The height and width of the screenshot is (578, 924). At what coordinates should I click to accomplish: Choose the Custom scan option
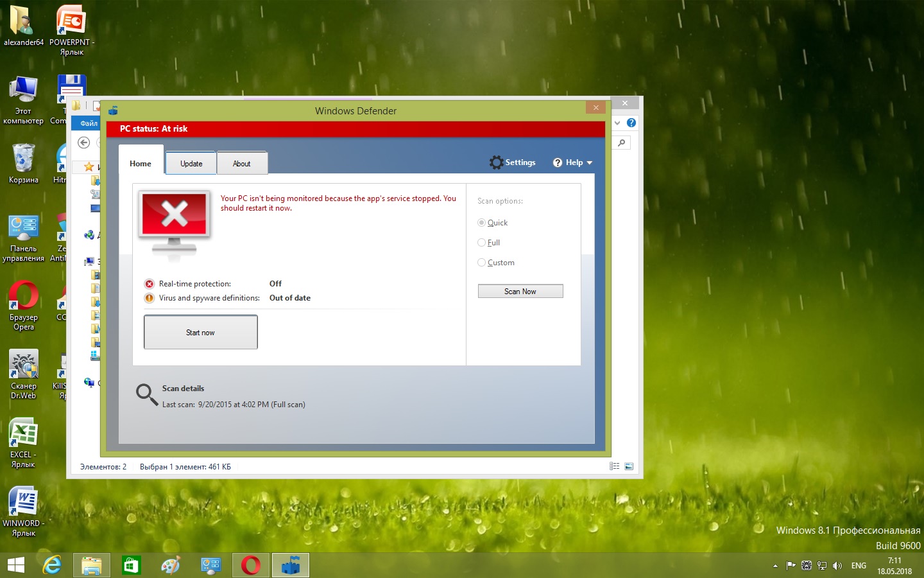[x=482, y=263]
